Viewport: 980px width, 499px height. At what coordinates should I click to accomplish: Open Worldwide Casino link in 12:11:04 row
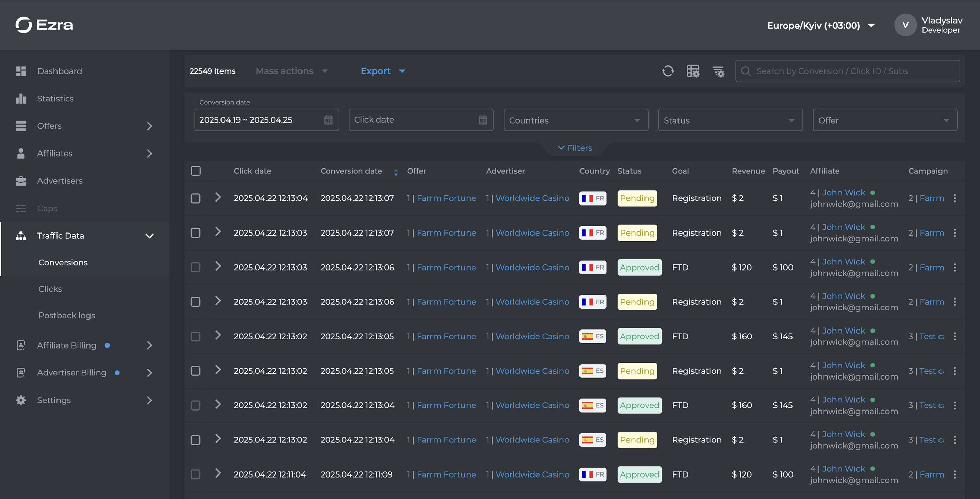point(533,474)
